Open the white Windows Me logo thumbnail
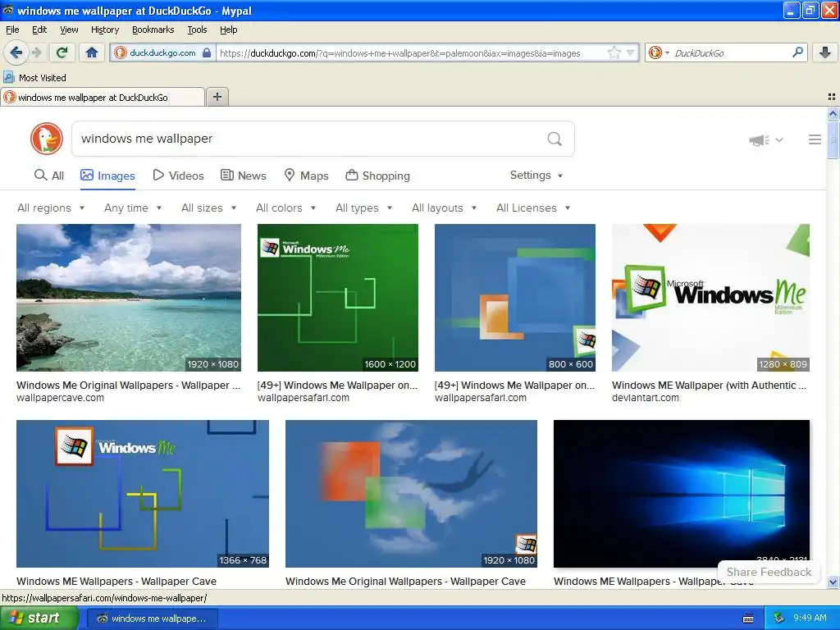Viewport: 840px width, 630px height. (x=710, y=297)
